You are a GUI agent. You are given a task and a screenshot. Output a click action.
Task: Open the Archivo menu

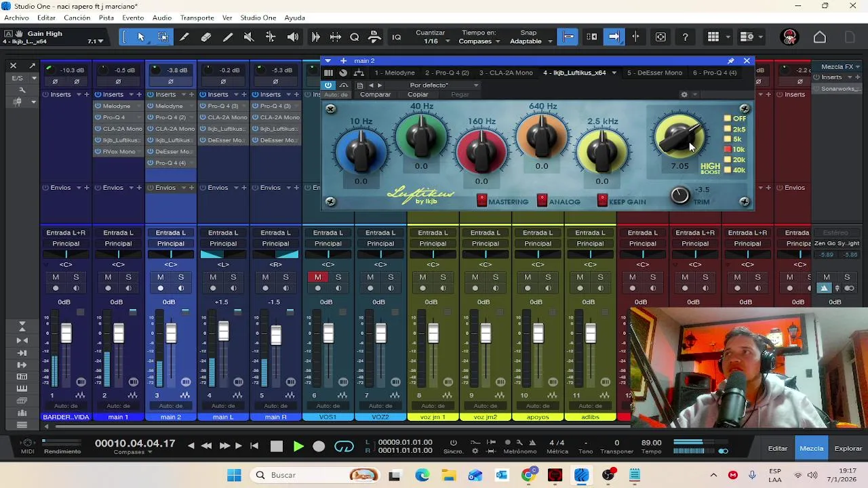tap(16, 18)
